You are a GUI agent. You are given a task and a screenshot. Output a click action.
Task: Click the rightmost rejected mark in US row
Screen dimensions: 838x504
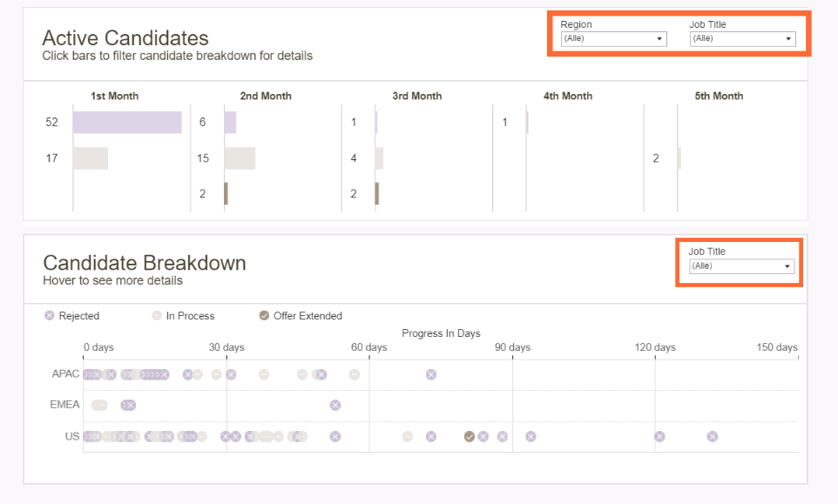(713, 436)
